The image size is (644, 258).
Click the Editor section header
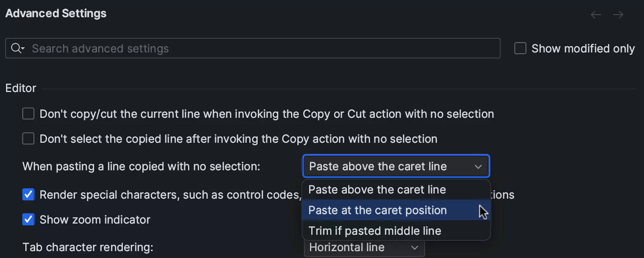(x=21, y=88)
